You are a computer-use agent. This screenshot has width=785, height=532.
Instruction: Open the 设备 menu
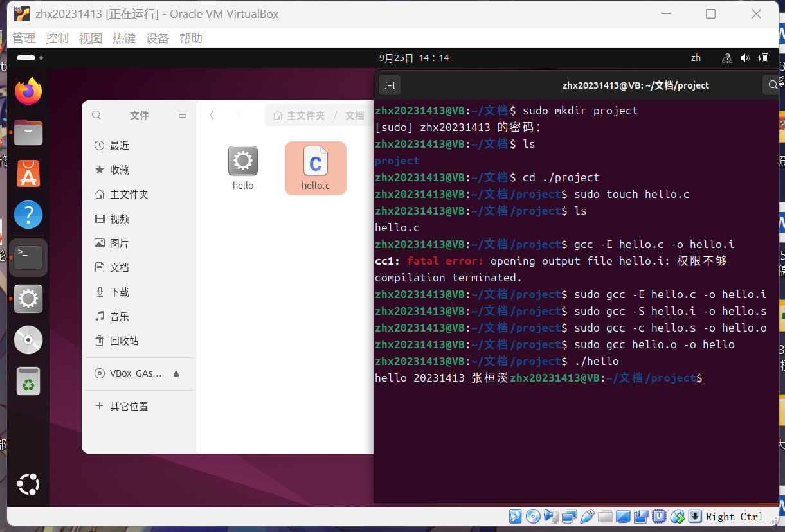coord(158,39)
